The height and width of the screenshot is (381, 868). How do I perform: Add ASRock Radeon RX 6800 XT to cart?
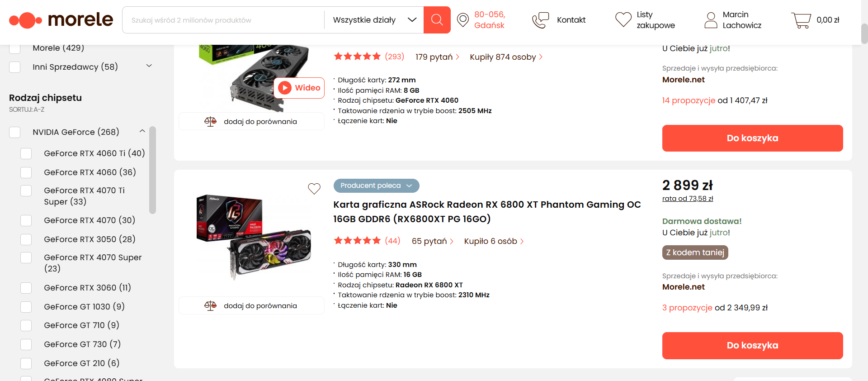[752, 346]
